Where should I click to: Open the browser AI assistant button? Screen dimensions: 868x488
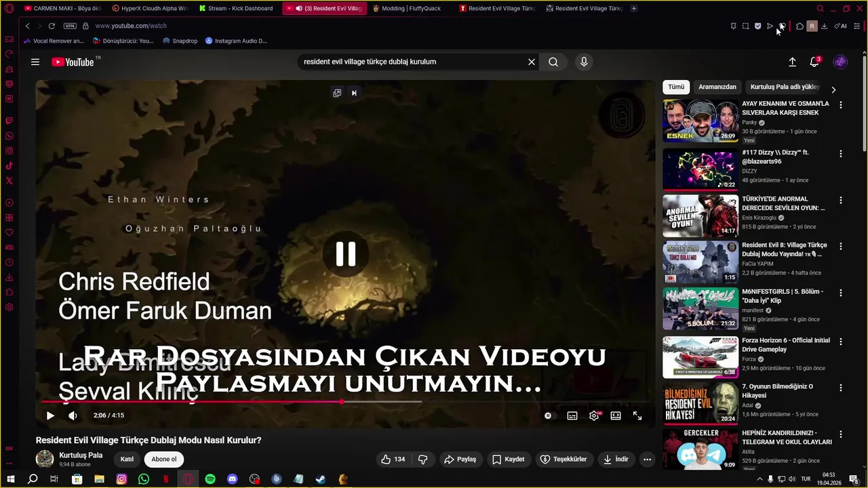click(840, 26)
